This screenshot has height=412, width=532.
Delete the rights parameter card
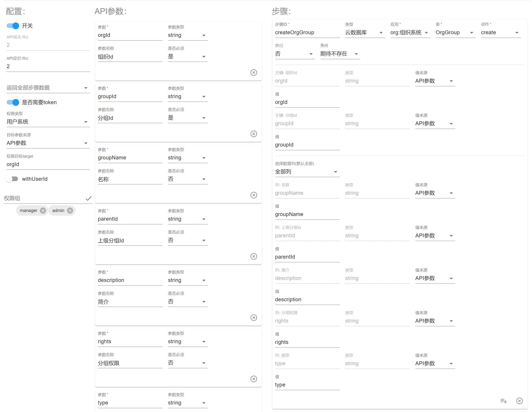tap(254, 379)
